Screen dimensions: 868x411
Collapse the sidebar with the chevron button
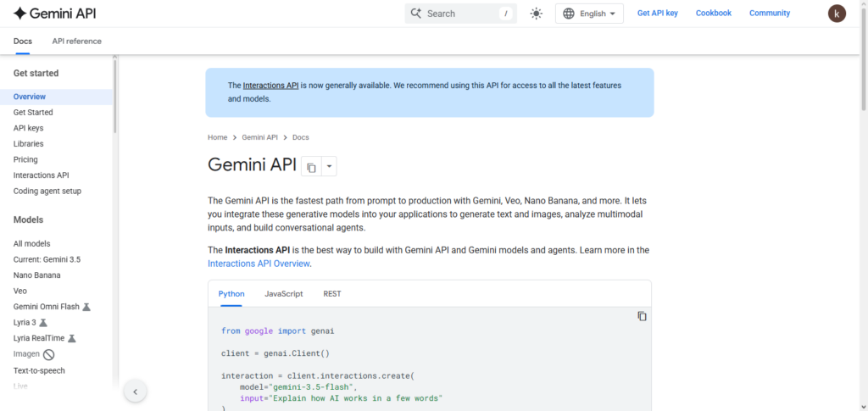pyautogui.click(x=135, y=392)
